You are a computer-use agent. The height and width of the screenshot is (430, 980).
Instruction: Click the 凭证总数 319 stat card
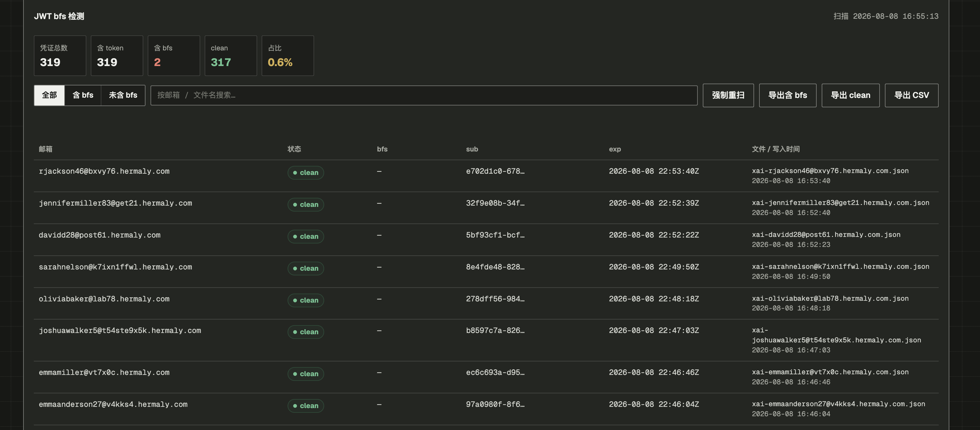pos(60,56)
